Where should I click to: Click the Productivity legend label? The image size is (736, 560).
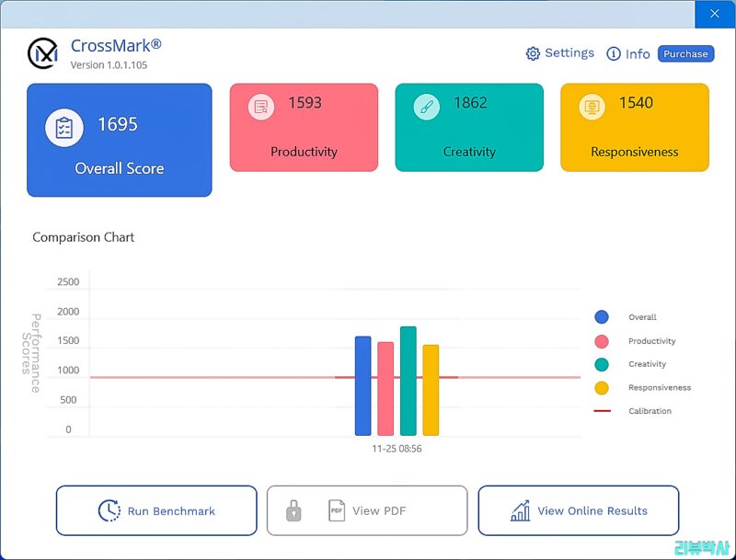[x=652, y=341]
